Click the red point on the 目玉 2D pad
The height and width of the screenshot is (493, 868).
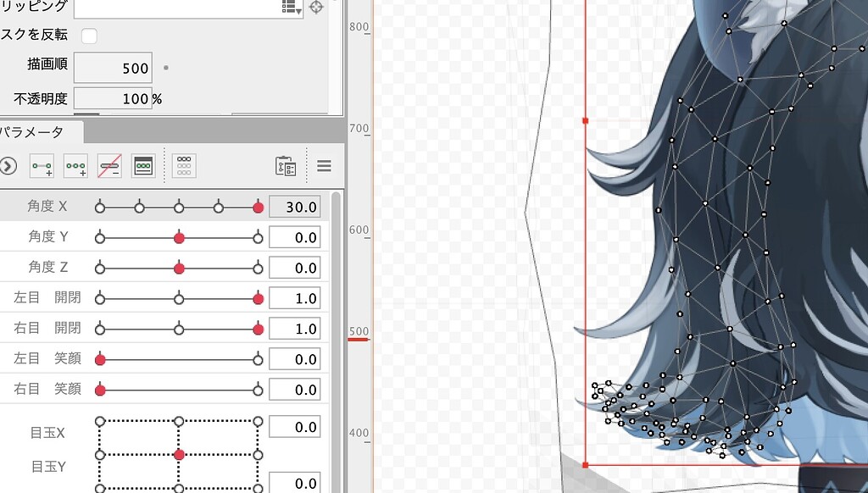179,455
